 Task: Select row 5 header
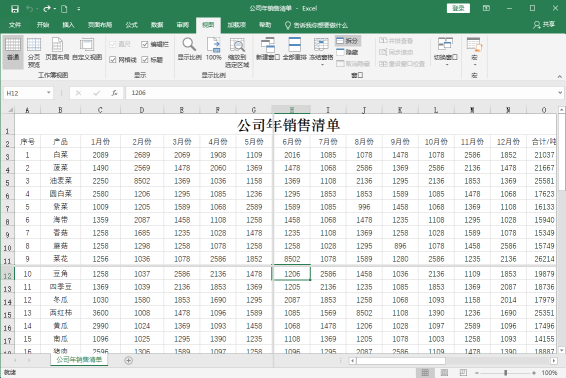point(7,182)
